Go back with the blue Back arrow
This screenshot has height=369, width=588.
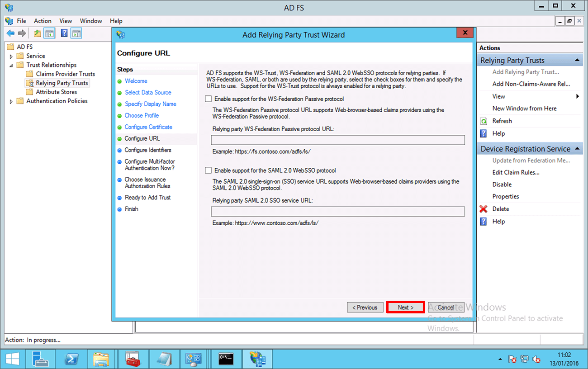[x=10, y=33]
